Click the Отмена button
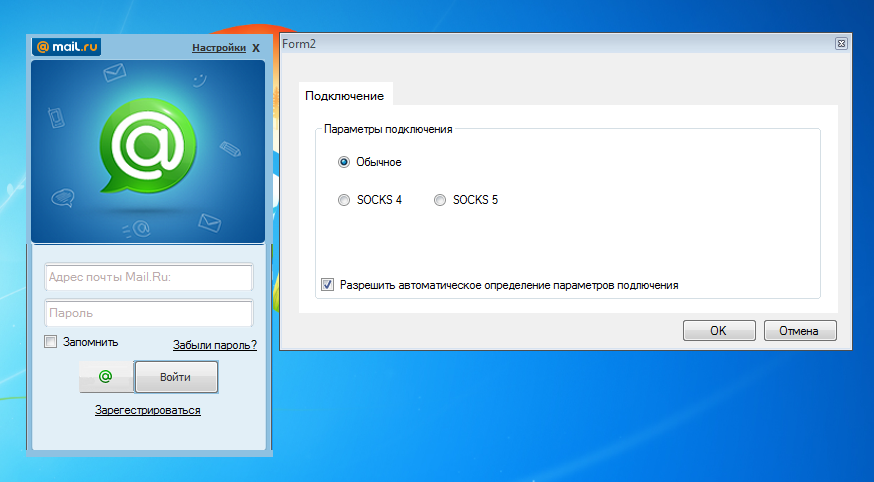The height and width of the screenshot is (482, 874). pyautogui.click(x=800, y=330)
